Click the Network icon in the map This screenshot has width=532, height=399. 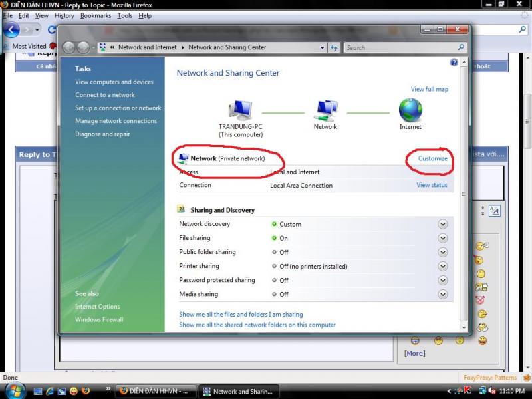coord(325,110)
